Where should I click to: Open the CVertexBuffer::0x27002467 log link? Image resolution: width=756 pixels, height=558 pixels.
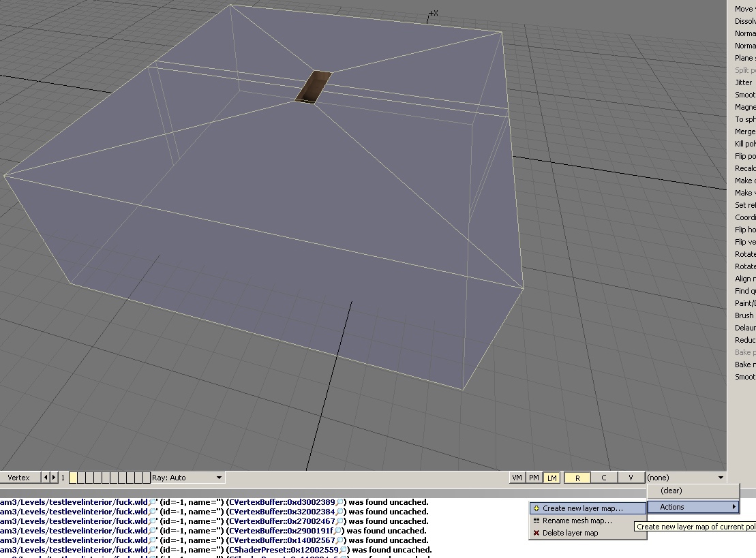pos(282,521)
